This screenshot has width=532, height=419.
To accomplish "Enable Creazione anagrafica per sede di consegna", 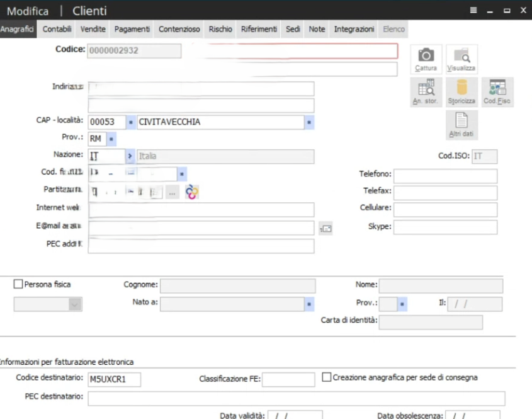I will pos(326,377).
